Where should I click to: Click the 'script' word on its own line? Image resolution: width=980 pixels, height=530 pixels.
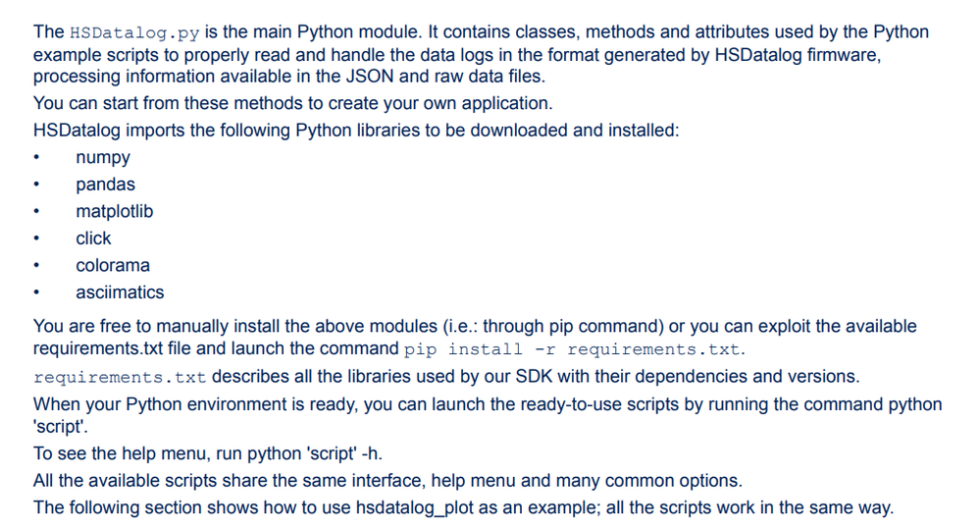61,426
